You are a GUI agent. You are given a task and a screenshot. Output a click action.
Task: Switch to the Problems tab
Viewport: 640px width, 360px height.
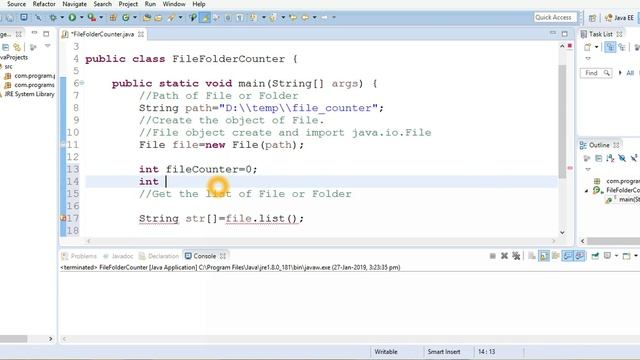click(x=79, y=256)
